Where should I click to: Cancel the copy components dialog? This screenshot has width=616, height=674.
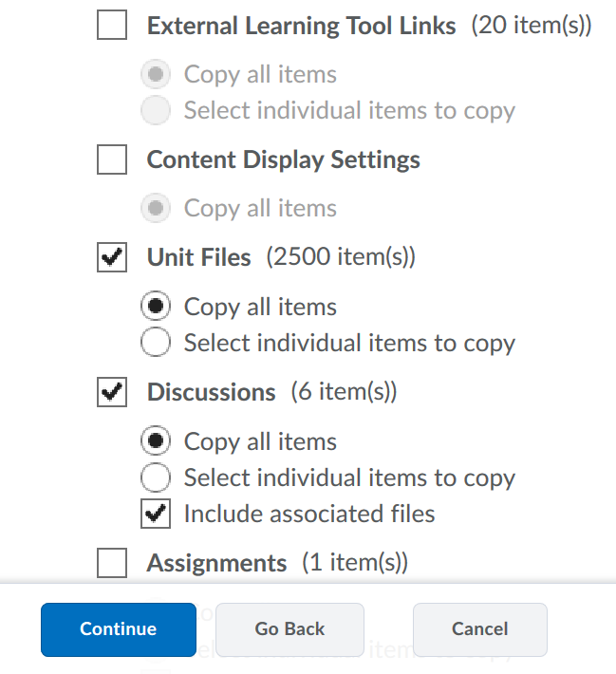(479, 629)
